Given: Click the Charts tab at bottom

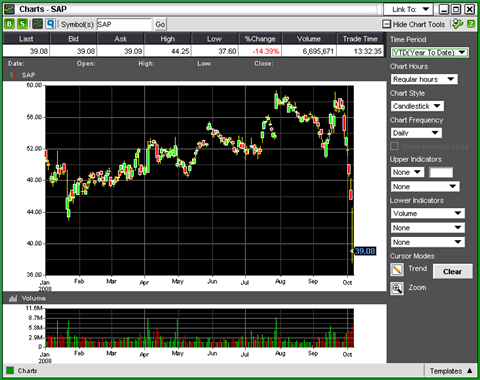Looking at the screenshot, I should [x=27, y=371].
